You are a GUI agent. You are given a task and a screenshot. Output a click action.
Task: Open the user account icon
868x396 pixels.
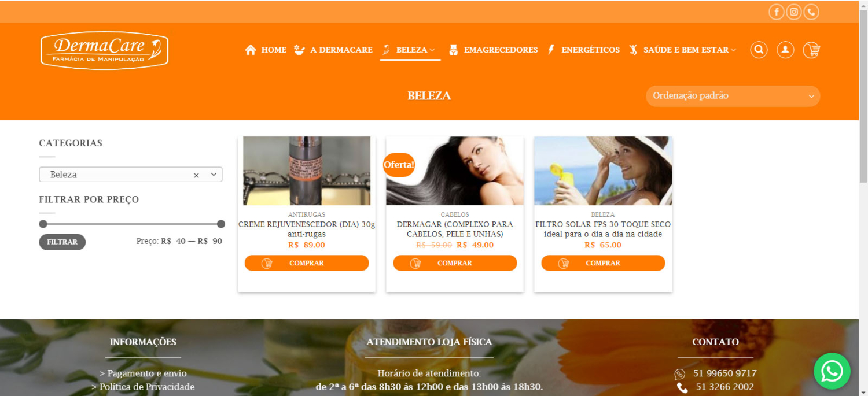785,50
